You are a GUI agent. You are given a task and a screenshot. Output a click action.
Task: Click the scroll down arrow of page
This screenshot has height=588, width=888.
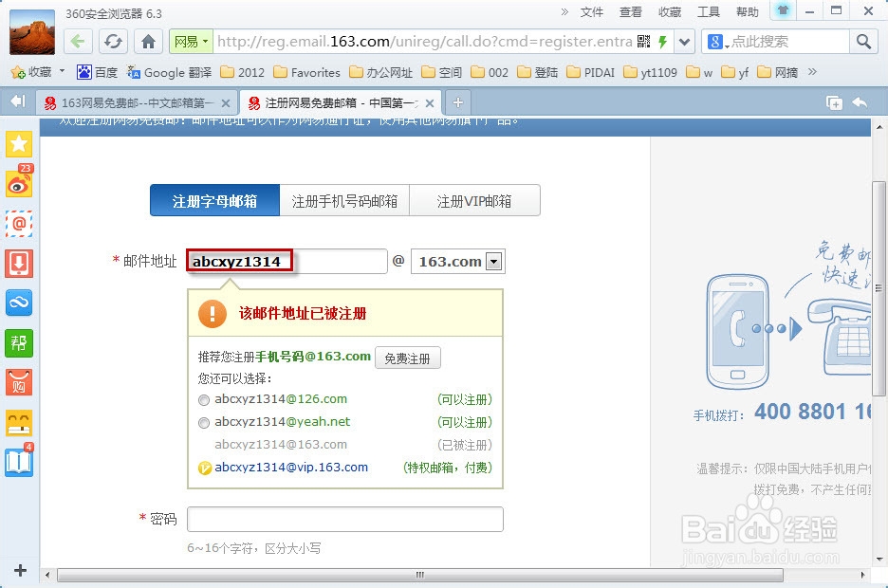(879, 560)
